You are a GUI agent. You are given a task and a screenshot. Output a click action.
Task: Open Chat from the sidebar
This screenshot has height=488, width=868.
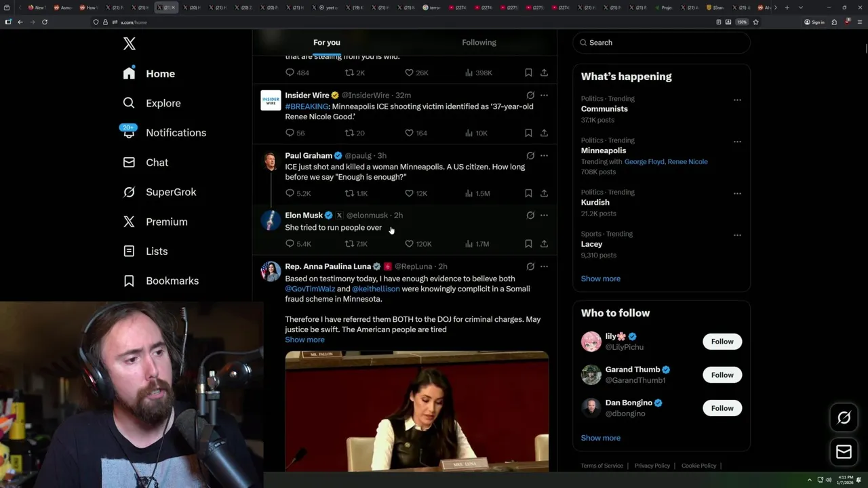point(146,162)
